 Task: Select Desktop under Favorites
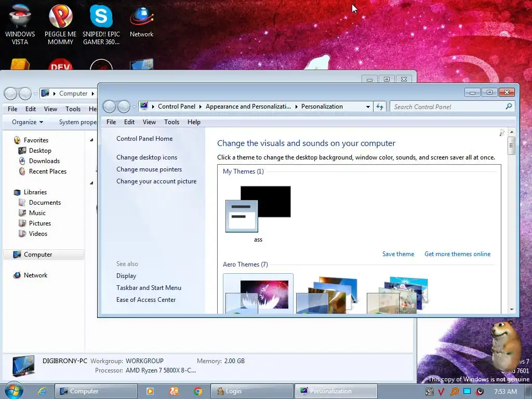(40, 151)
